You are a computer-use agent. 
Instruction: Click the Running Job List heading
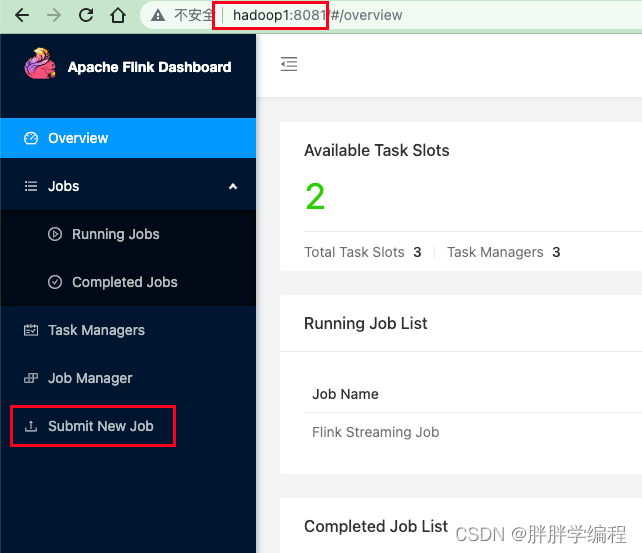click(366, 323)
